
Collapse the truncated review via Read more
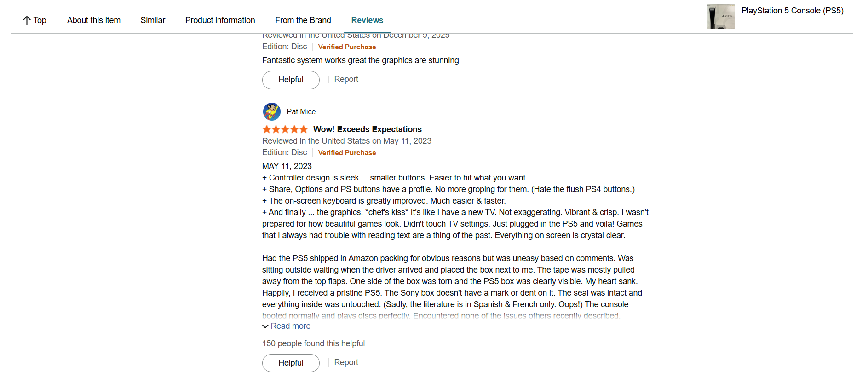[x=290, y=326]
